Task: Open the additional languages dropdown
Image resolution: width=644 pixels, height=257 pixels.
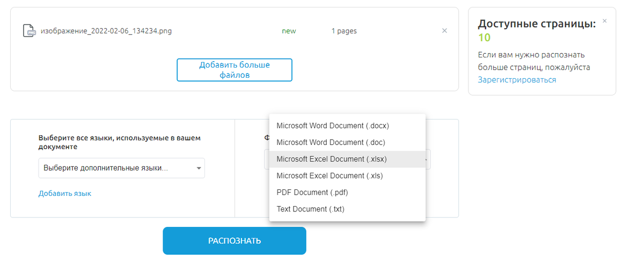Action: 122,168
